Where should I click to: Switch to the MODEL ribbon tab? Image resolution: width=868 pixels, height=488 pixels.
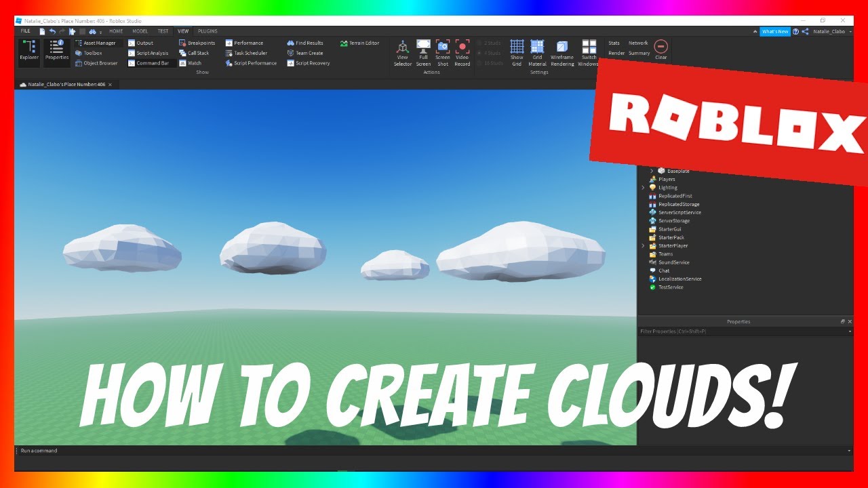[x=140, y=31]
